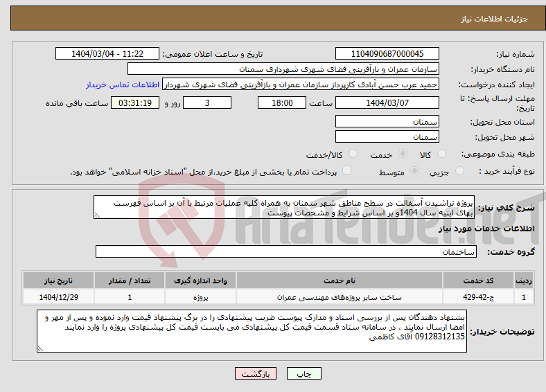Click the delivery city field سمنان
Image resolution: width=546 pixels, height=392 pixels.
387,136
